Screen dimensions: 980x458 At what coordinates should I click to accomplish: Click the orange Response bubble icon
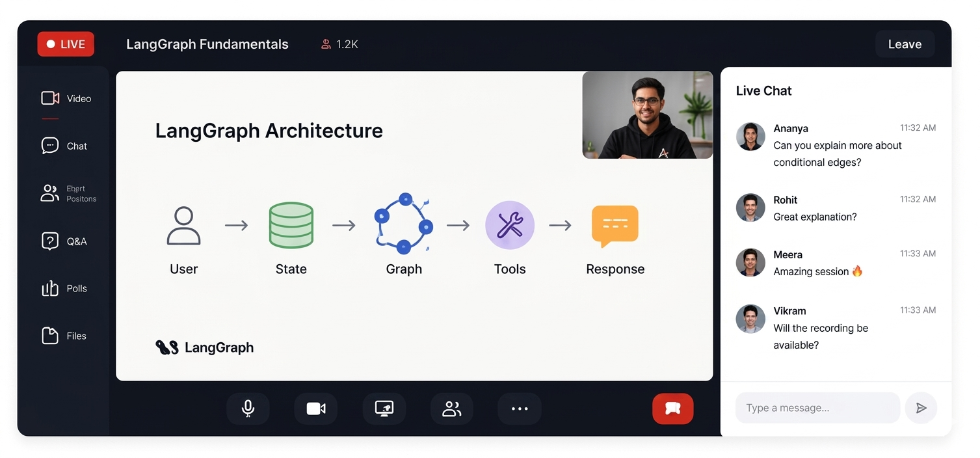(615, 226)
